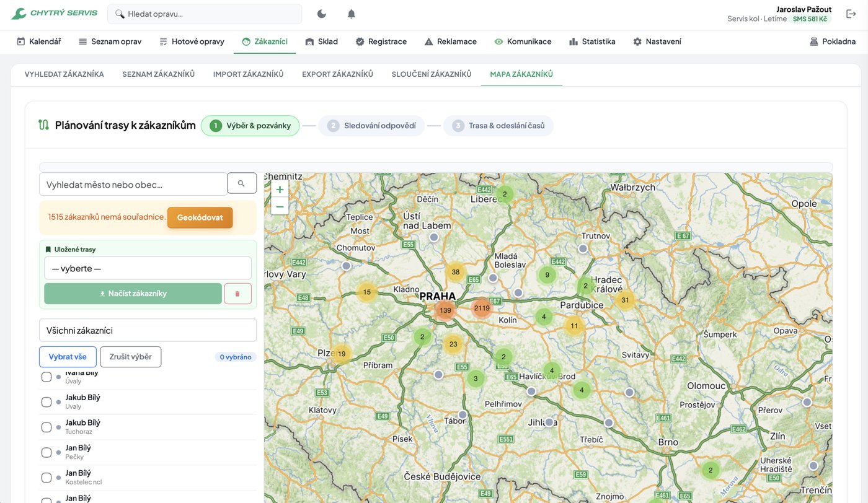Screen dimensions: 868x503
Task: Go to step 2 Sledování odpovědí
Action: (371, 126)
